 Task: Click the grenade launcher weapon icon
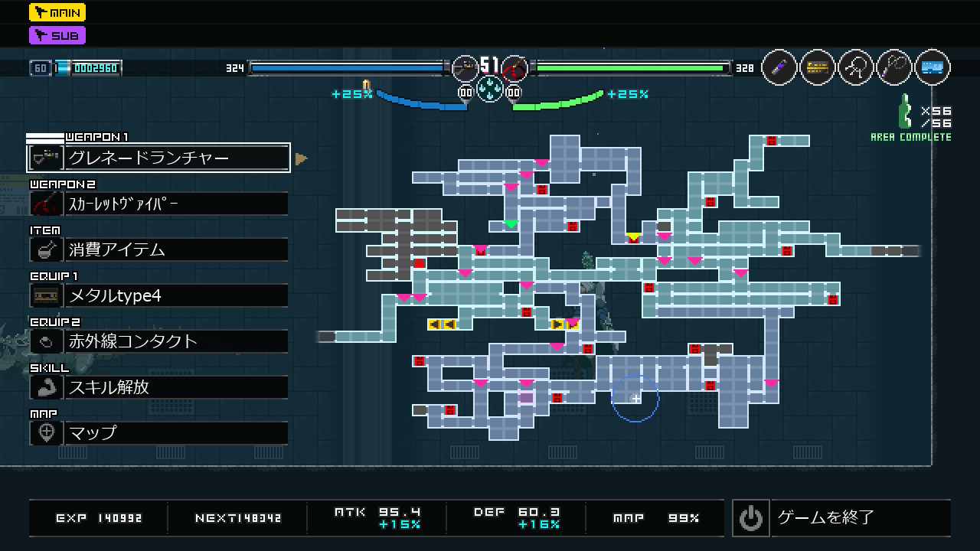click(x=46, y=158)
